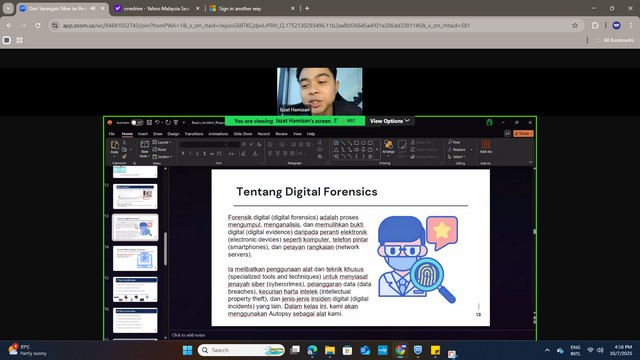This screenshot has height=360, width=640.
Task: Open the Arrange tool in the Drawing group
Action: (x=388, y=147)
